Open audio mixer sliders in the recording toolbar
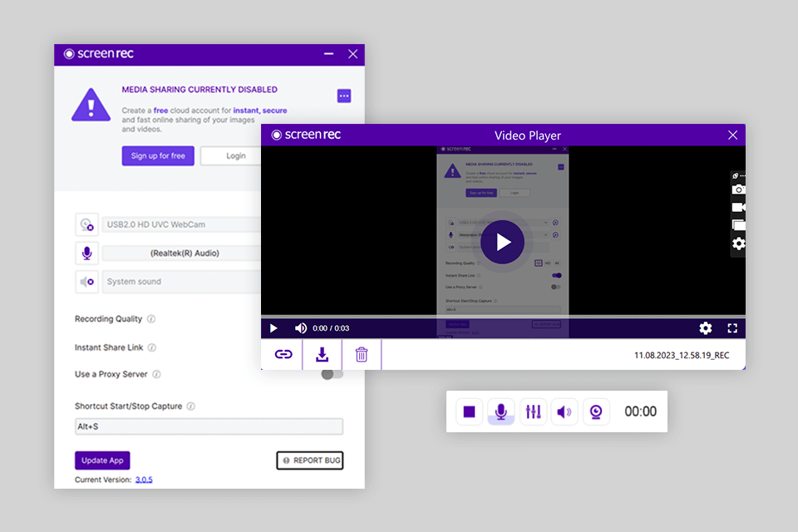 [x=533, y=411]
